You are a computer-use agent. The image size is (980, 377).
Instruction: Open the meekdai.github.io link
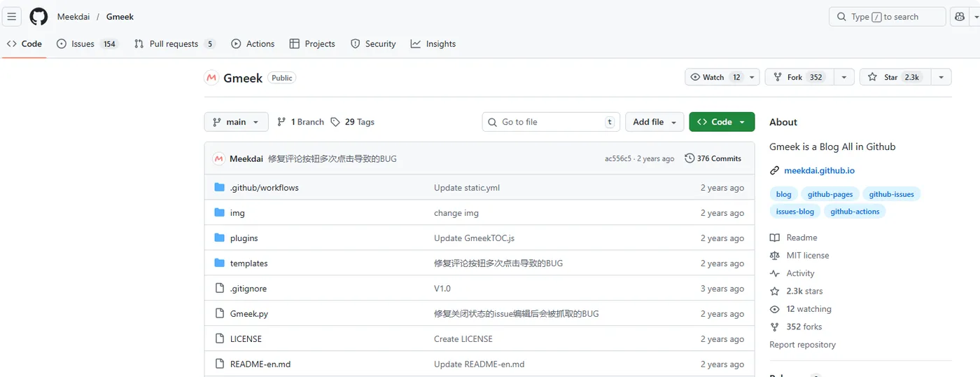[819, 170]
